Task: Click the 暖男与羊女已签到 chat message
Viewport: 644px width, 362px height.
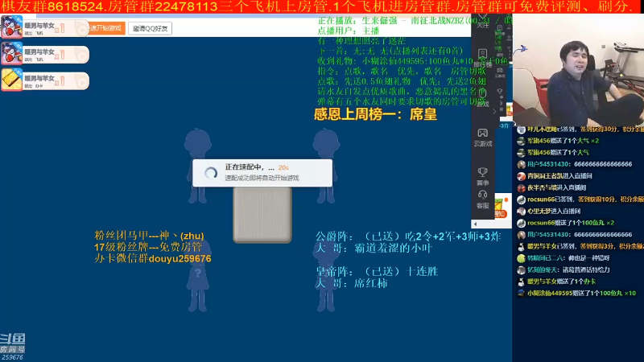Action: tap(586, 246)
